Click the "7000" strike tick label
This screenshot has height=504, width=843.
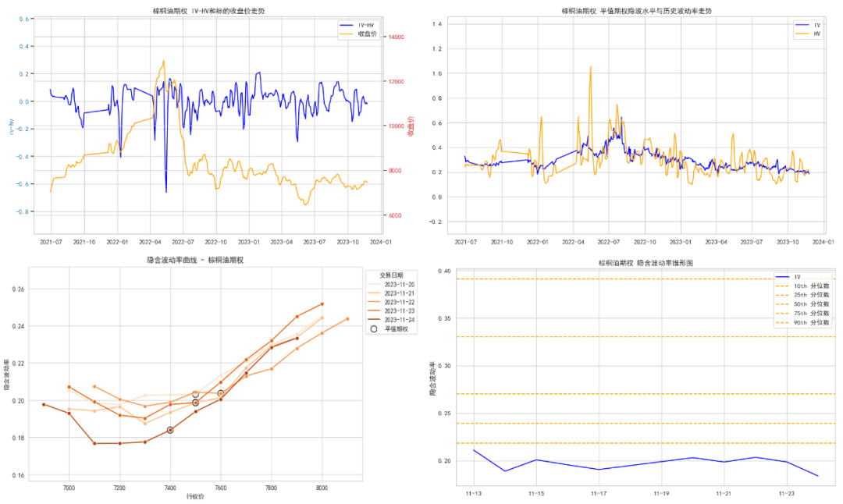click(69, 488)
